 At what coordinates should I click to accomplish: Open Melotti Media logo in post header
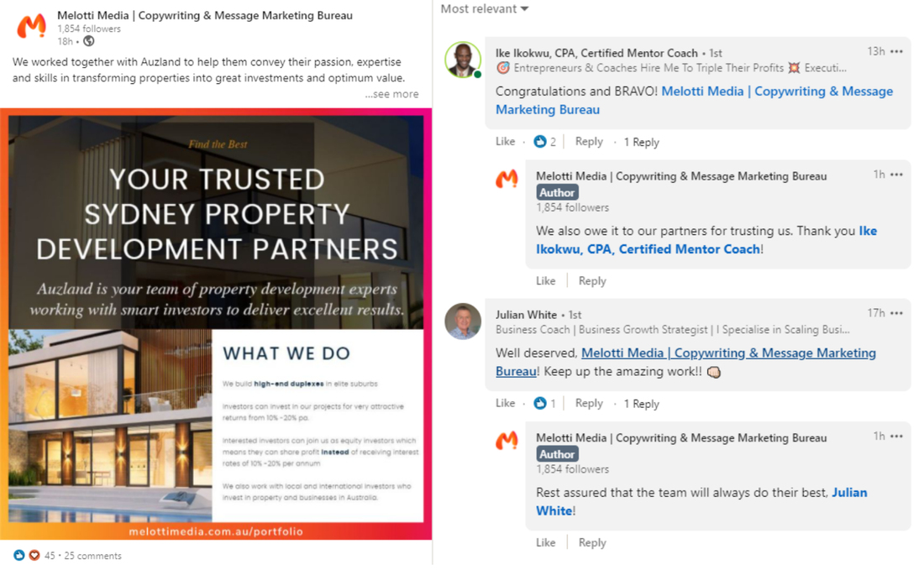31,27
